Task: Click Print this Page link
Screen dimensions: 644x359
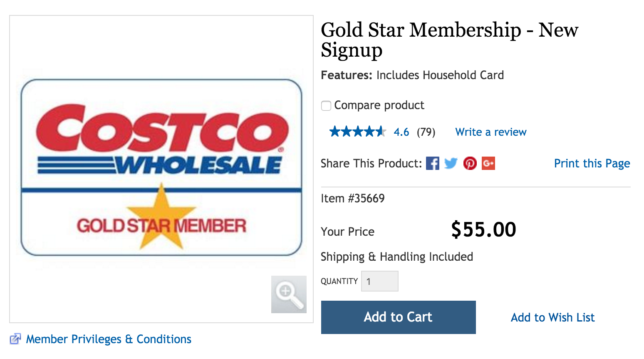Action: click(x=592, y=163)
